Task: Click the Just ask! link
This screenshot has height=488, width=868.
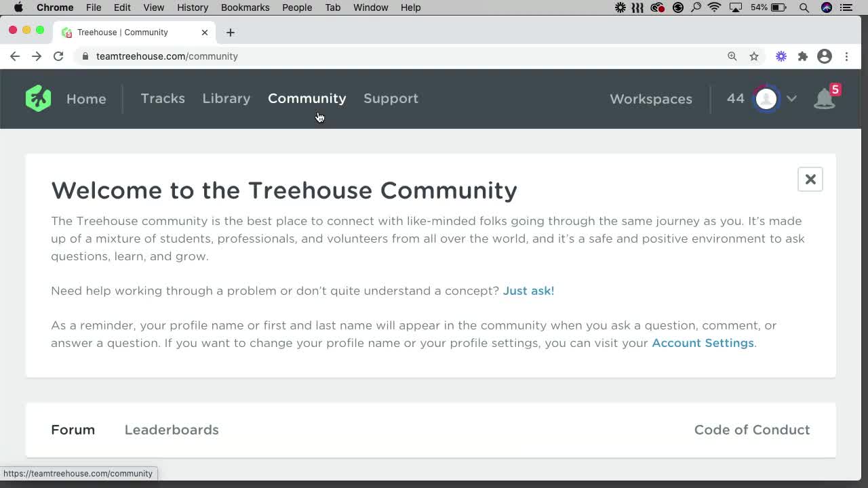Action: click(528, 290)
